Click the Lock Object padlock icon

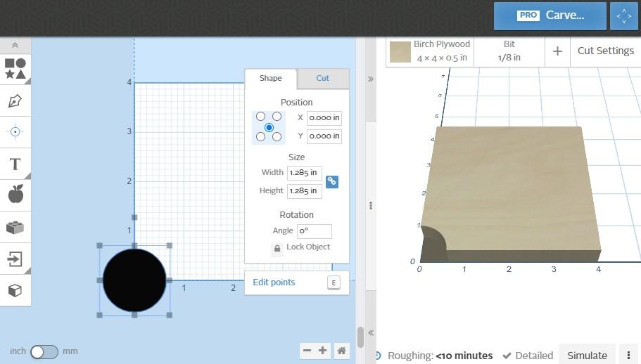pyautogui.click(x=277, y=248)
